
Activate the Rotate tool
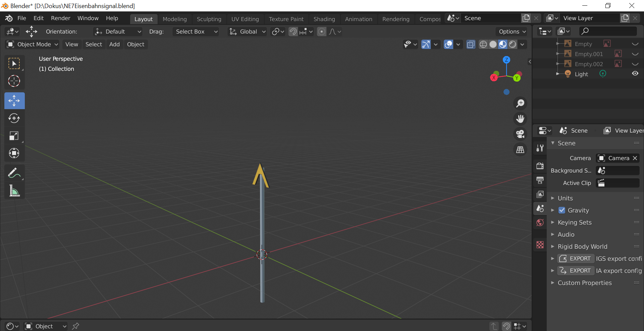(14, 118)
